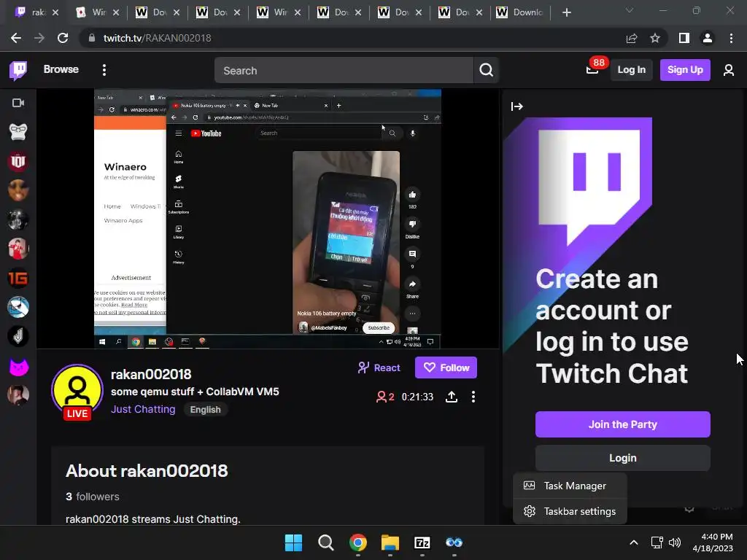Open File Explorer from taskbar
This screenshot has height=560, width=747.
click(x=390, y=542)
